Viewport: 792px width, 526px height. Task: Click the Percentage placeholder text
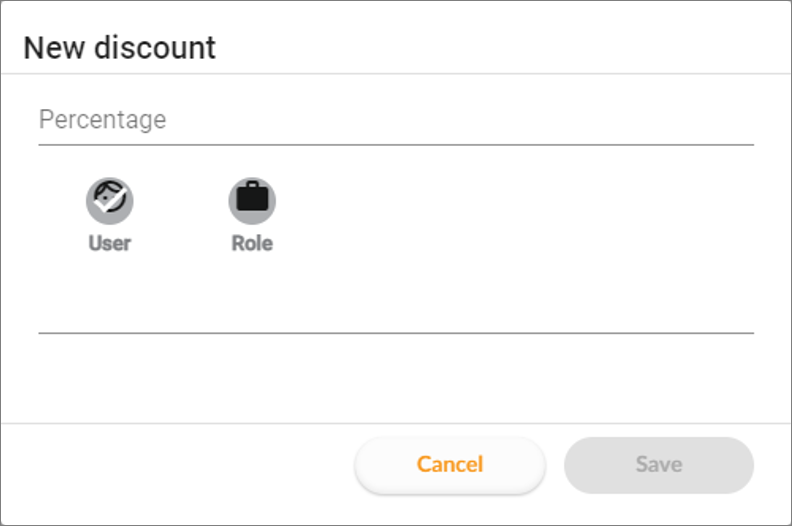(x=103, y=120)
